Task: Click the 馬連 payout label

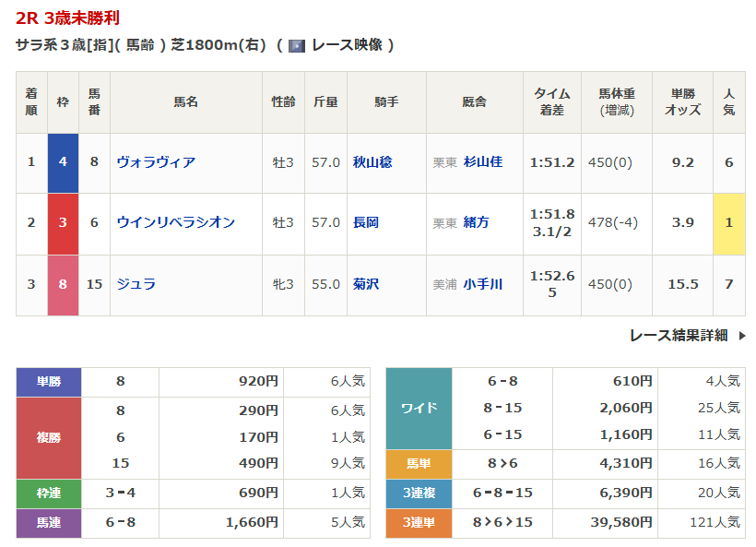Action: pos(49,523)
